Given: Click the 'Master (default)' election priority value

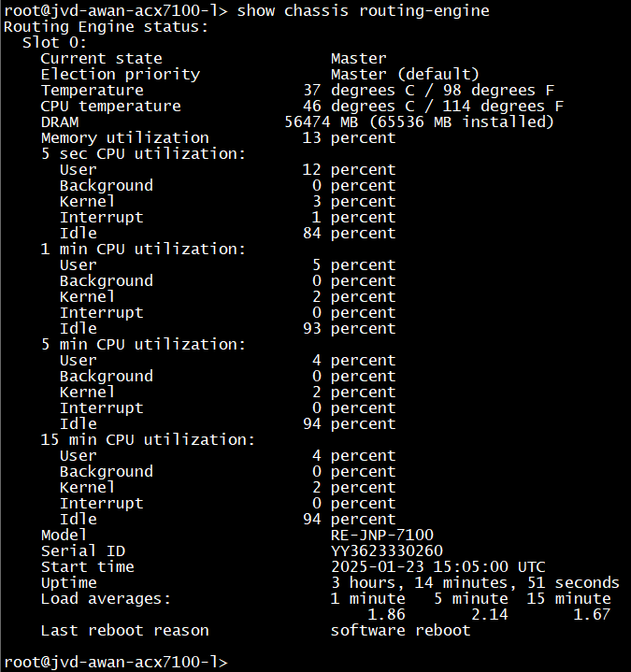Looking at the screenshot, I should click(x=405, y=74).
